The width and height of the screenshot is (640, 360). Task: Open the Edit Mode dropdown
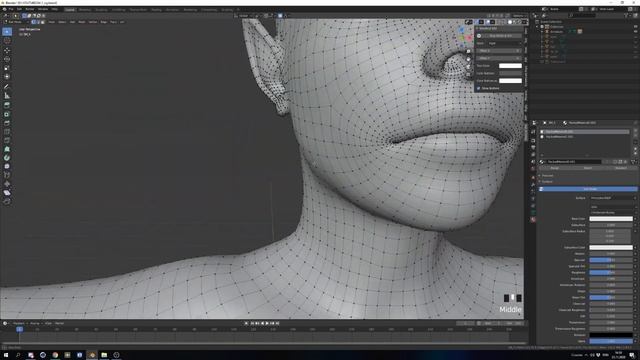pyautogui.click(x=16, y=22)
